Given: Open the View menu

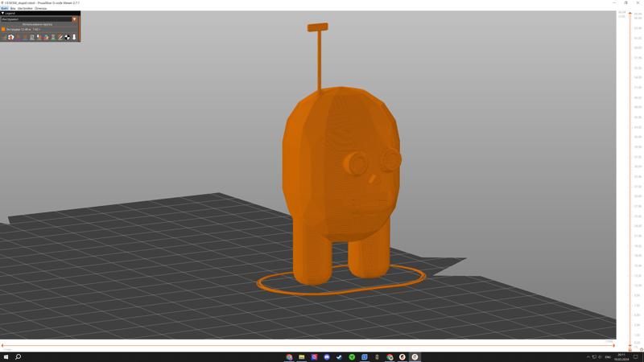Looking at the screenshot, I should [13, 8].
